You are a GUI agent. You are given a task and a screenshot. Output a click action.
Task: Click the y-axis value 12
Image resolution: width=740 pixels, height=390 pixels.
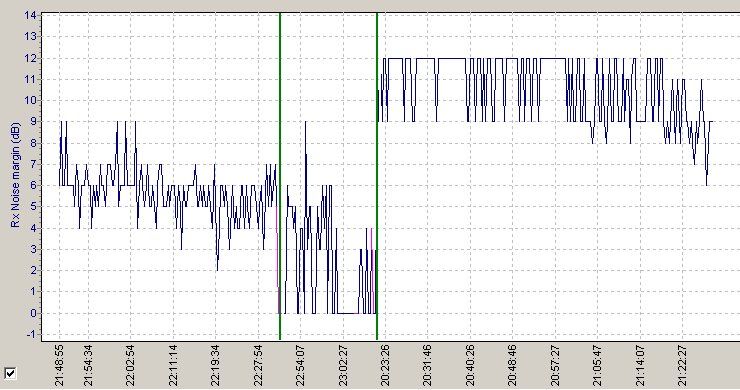click(x=30, y=58)
